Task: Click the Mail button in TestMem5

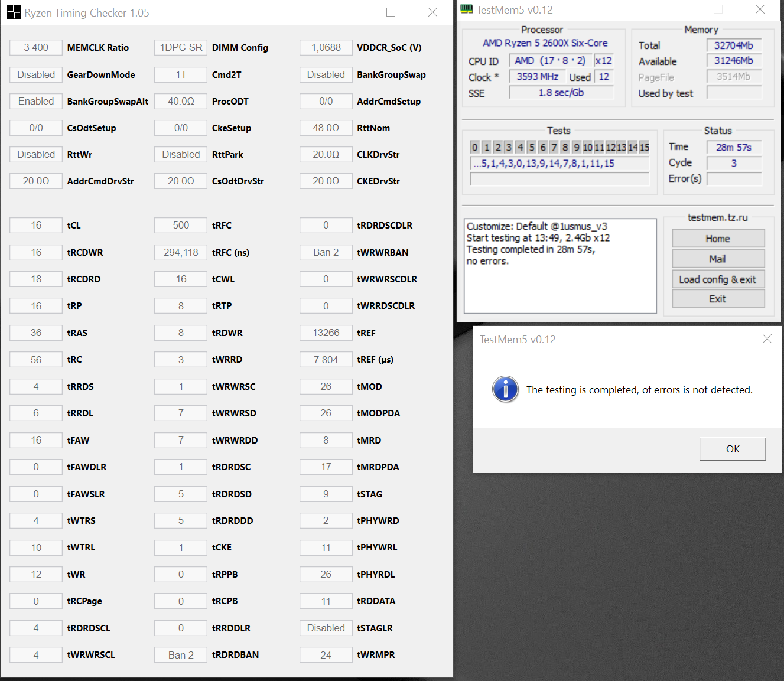Action: pos(718,259)
